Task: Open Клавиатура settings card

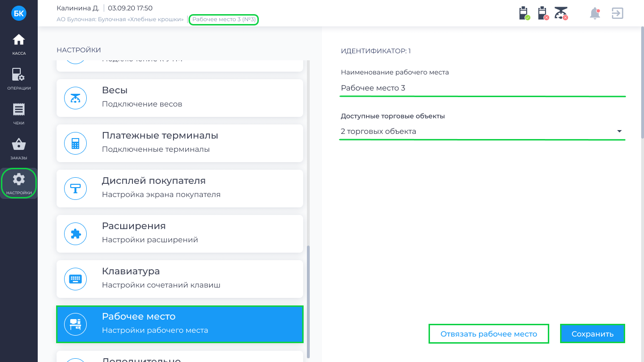Action: [180, 279]
